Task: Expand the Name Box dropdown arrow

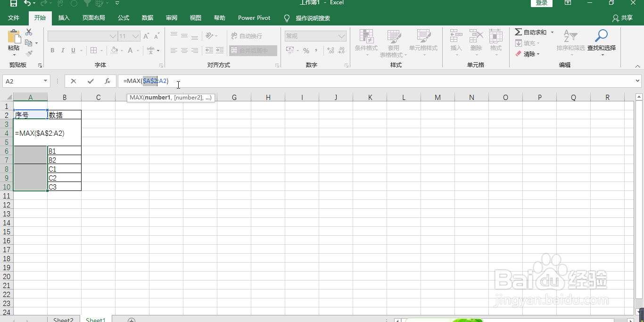Action: pos(45,81)
